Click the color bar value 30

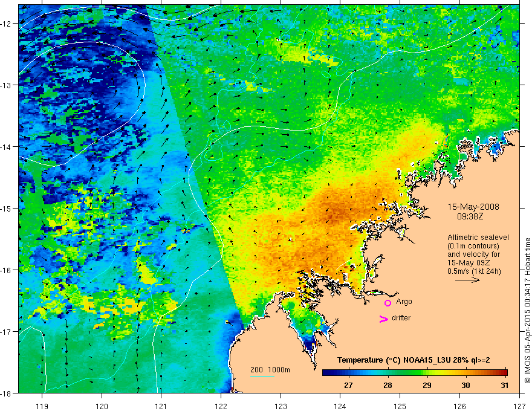pyautogui.click(x=466, y=385)
